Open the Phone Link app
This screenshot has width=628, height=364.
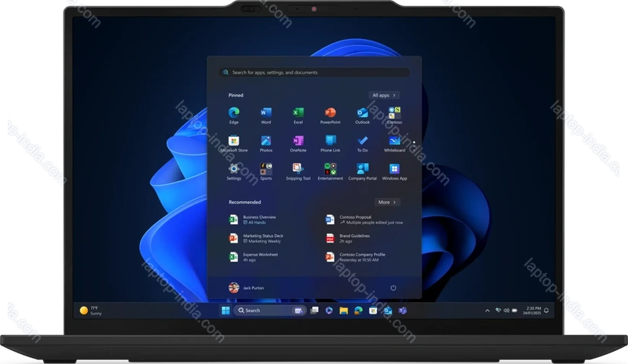[x=330, y=141]
